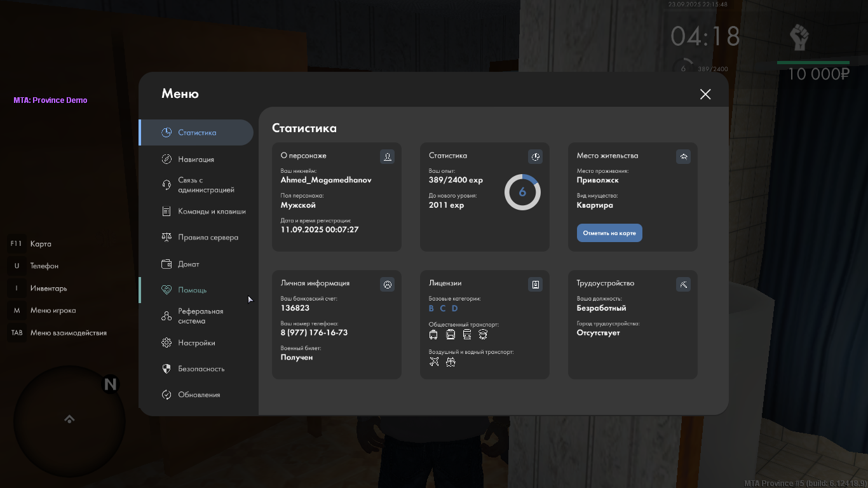Click the ship license icon

pos(451,362)
